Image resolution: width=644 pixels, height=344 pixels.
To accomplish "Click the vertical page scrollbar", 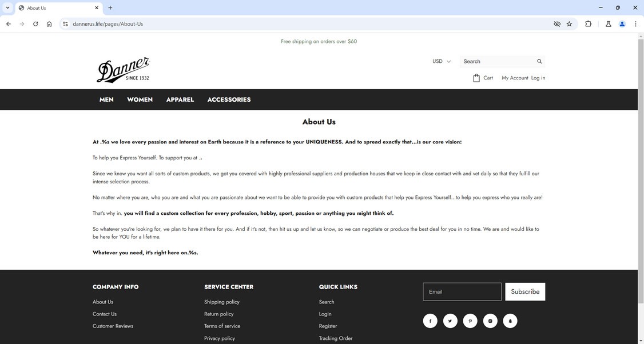I will pyautogui.click(x=641, y=170).
